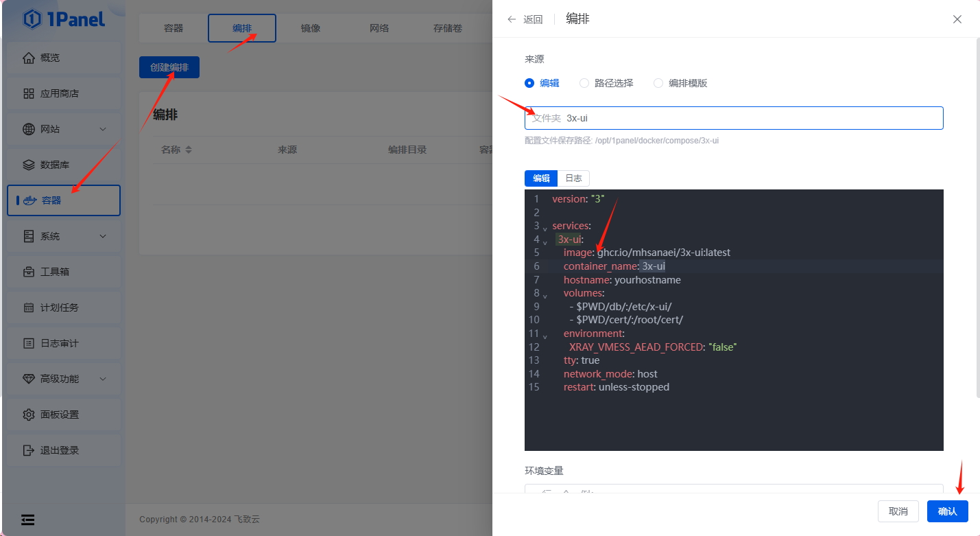Viewport: 980px width, 536px height.
Task: Click the 来源 column header
Action: click(x=287, y=150)
